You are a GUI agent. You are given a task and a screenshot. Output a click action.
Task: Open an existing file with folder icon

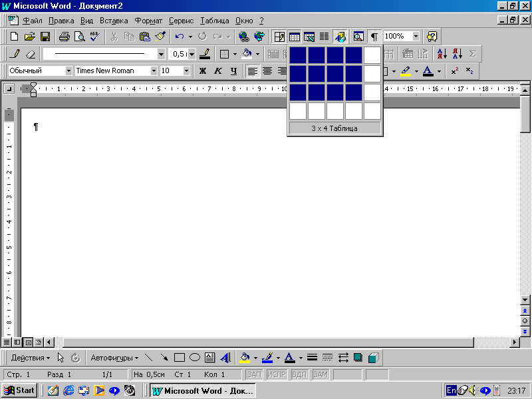[x=30, y=37]
